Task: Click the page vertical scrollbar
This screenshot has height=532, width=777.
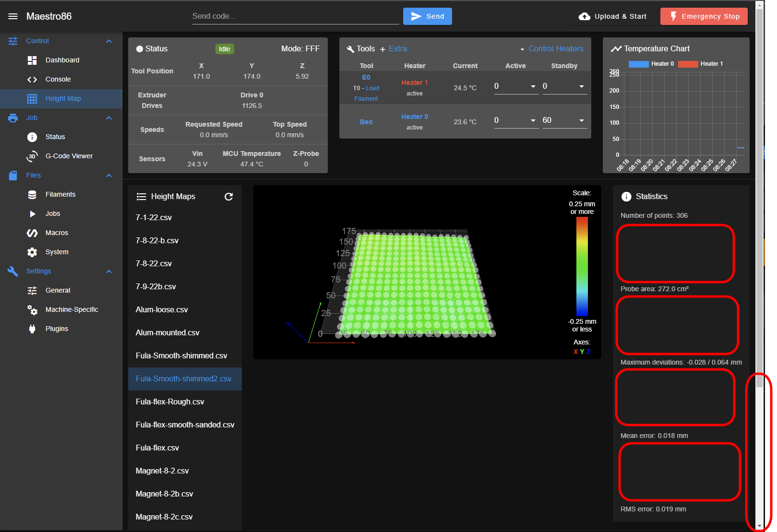Action: pyautogui.click(x=759, y=266)
